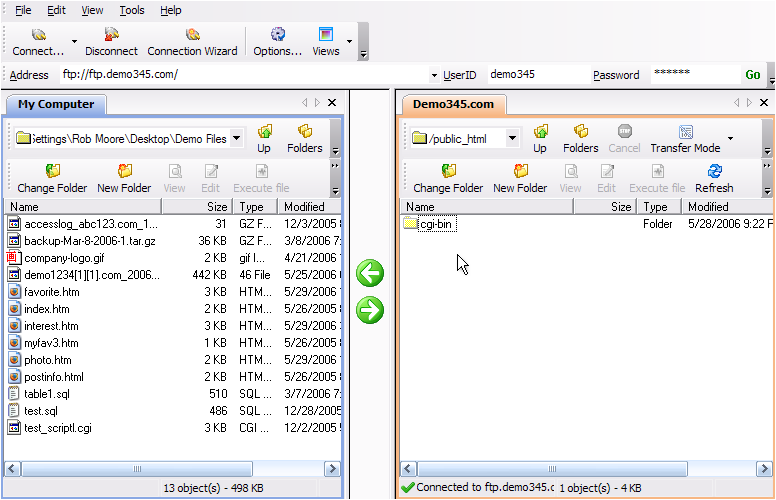Viewport: 776px width, 500px height.
Task: Open the Connection Wizard
Action: (x=192, y=35)
